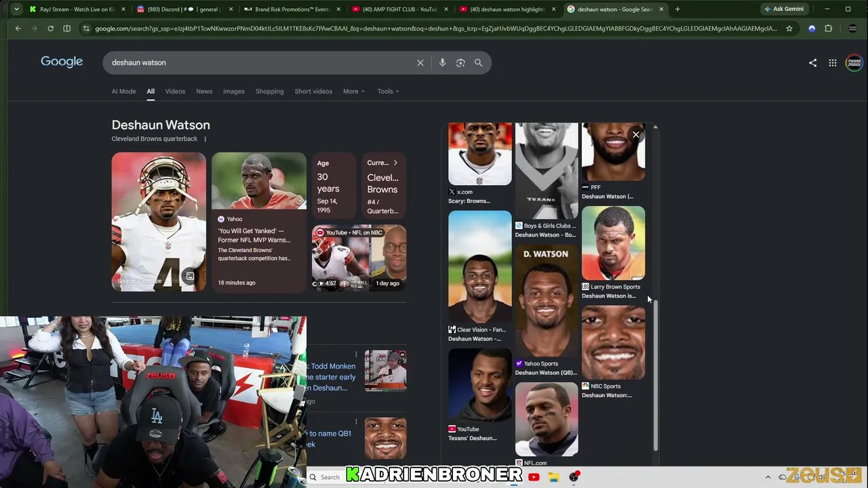
Task: Switch to the News tab
Action: [204, 91]
